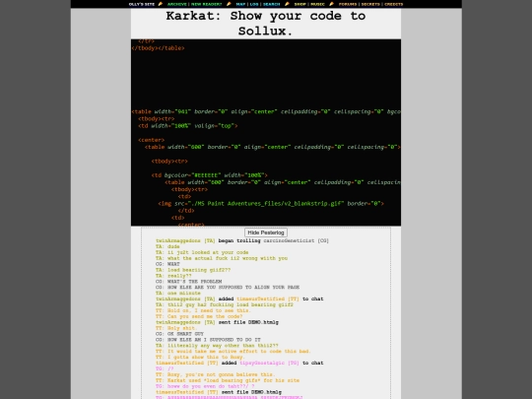532x399 pixels.
Task: Open the Credits navigation link
Action: [393, 4]
